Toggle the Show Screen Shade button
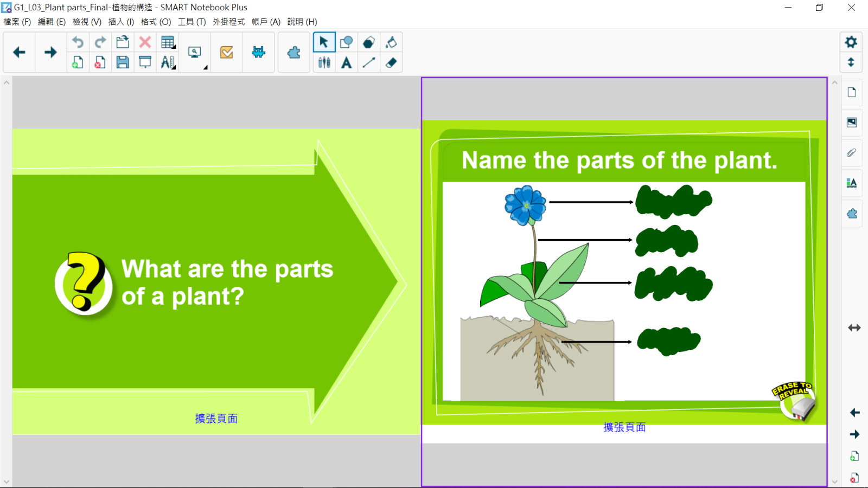Viewport: 868px width, 488px height. point(145,63)
